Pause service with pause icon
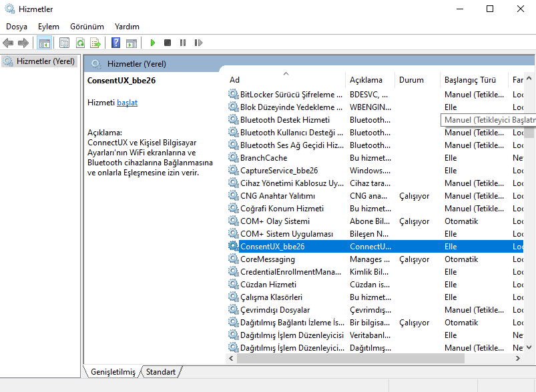The height and width of the screenshot is (392, 536). point(183,43)
